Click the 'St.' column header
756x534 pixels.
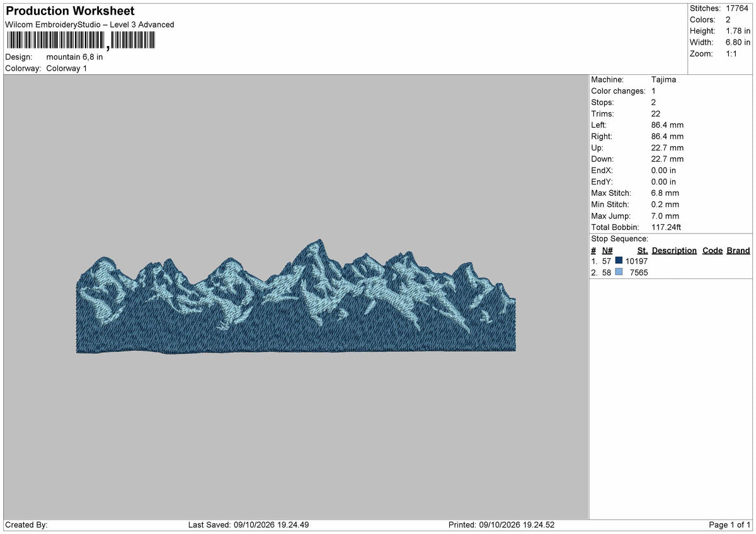pyautogui.click(x=643, y=251)
